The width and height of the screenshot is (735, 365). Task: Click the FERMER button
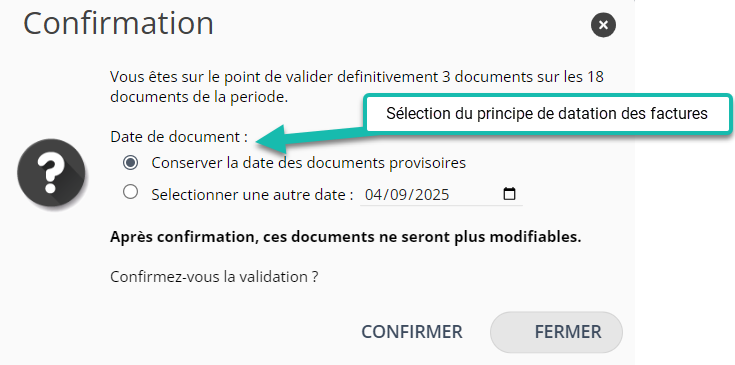(556, 332)
